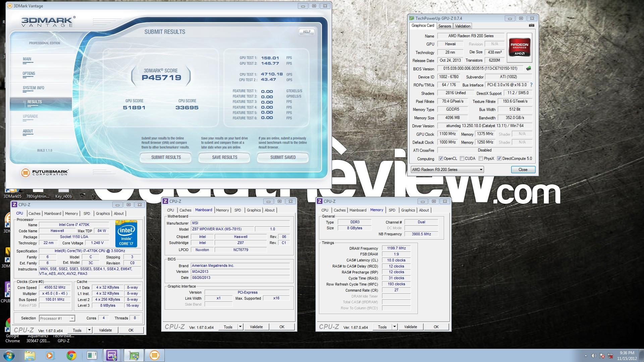Image resolution: width=644 pixels, height=362 pixels.
Task: Toggle the CUDA checkbox in GPU-Z
Action: [462, 159]
